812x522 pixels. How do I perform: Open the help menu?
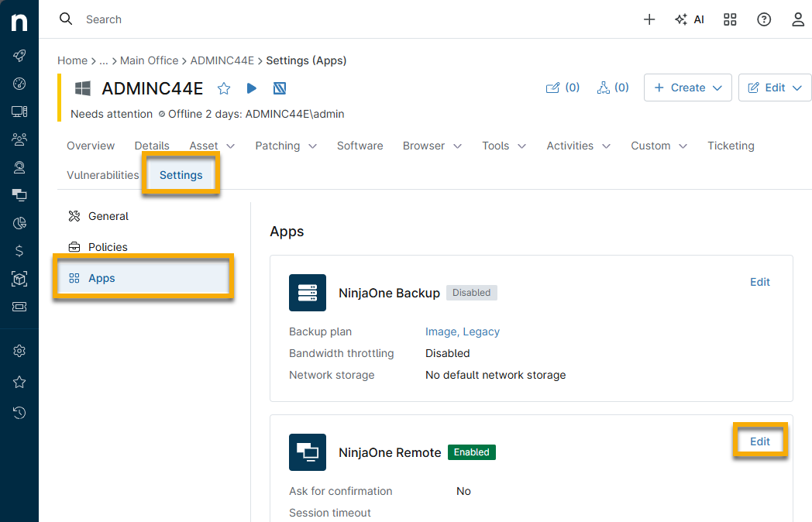tap(764, 19)
